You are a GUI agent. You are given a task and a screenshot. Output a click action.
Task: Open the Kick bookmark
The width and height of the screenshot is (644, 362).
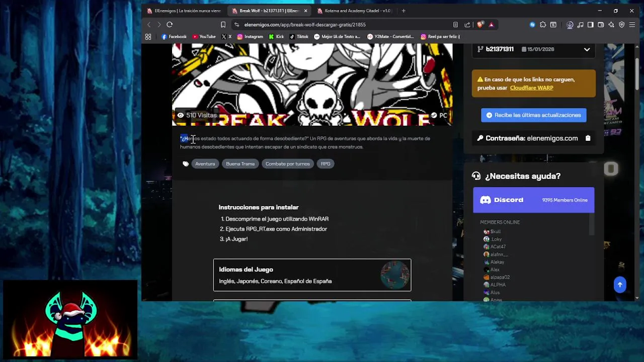point(276,37)
